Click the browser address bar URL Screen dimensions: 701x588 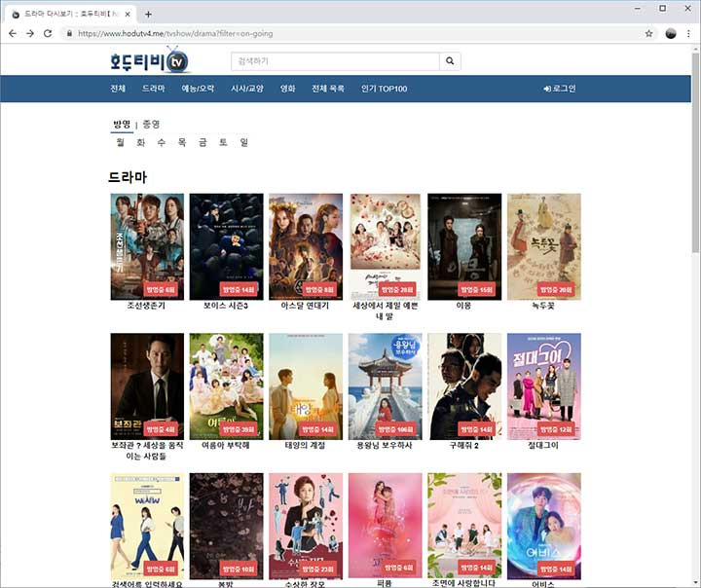tap(175, 33)
